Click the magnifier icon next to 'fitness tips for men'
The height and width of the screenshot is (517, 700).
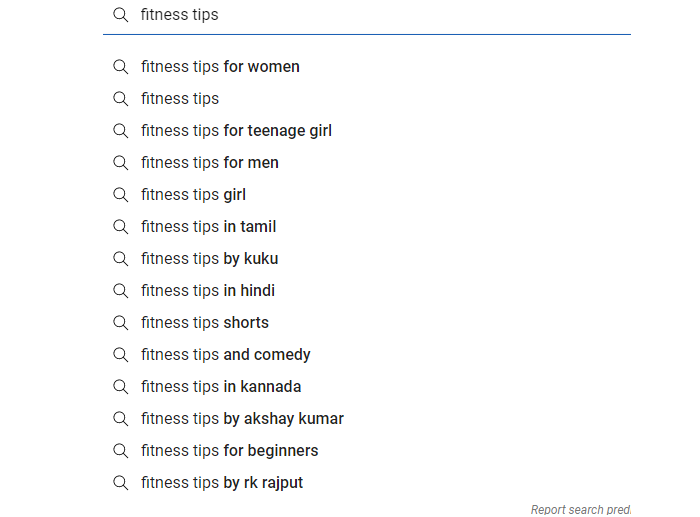121,163
